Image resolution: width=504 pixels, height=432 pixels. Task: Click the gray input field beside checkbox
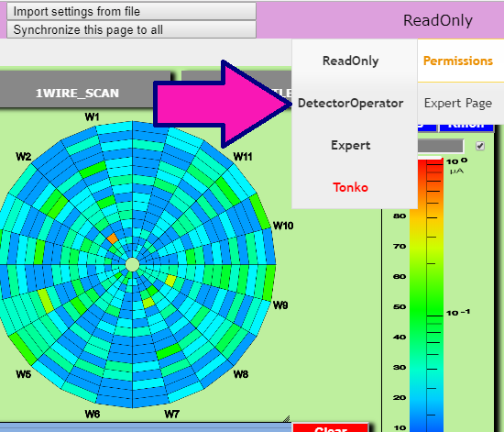point(441,146)
